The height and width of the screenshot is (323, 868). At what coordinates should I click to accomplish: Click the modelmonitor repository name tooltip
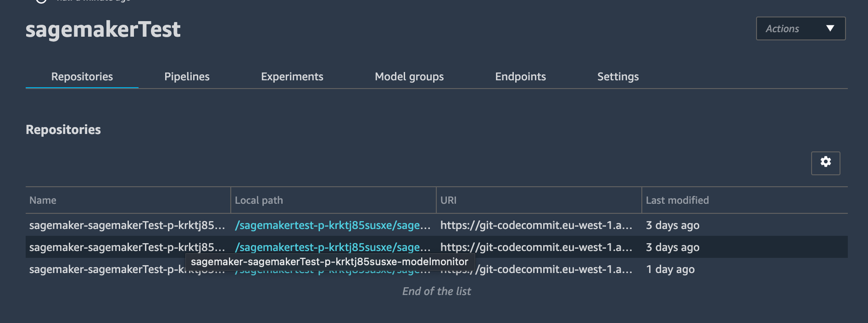click(330, 262)
